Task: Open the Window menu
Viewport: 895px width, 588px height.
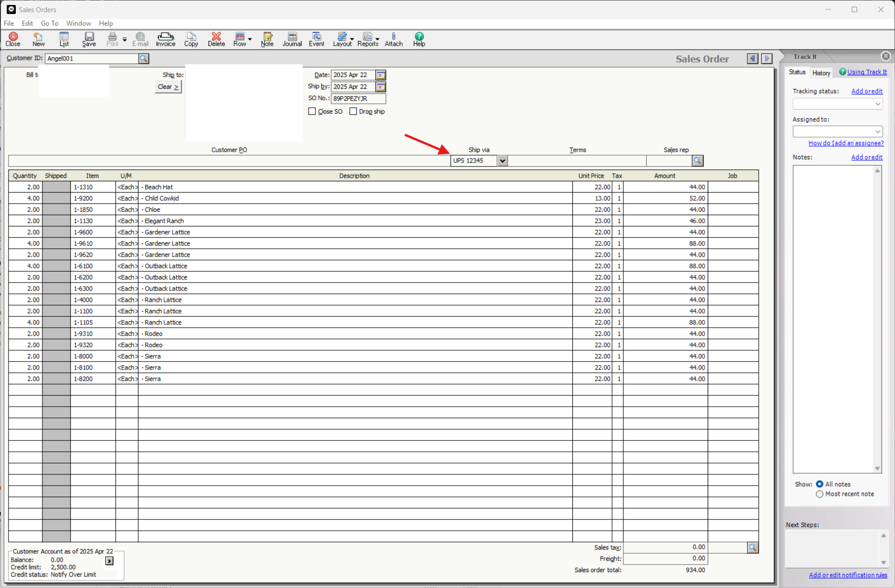Action: pyautogui.click(x=79, y=23)
